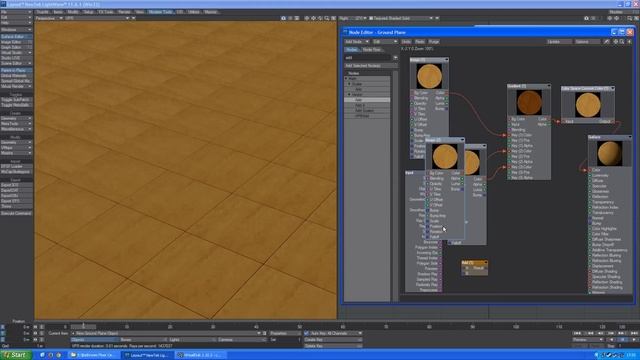Open the Preview dropdown near playback controls
The image size is (640, 360).
click(588, 340)
